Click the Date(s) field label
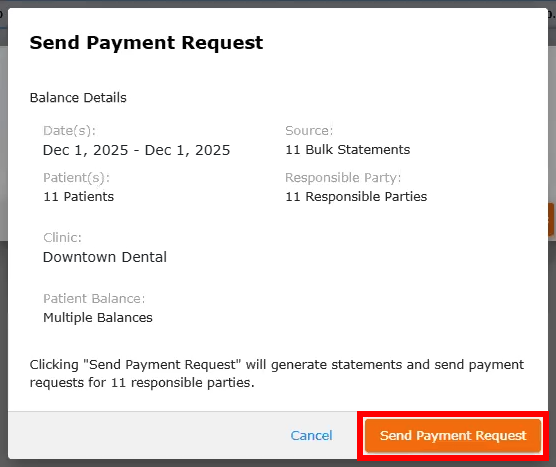The image size is (556, 467). click(70, 131)
